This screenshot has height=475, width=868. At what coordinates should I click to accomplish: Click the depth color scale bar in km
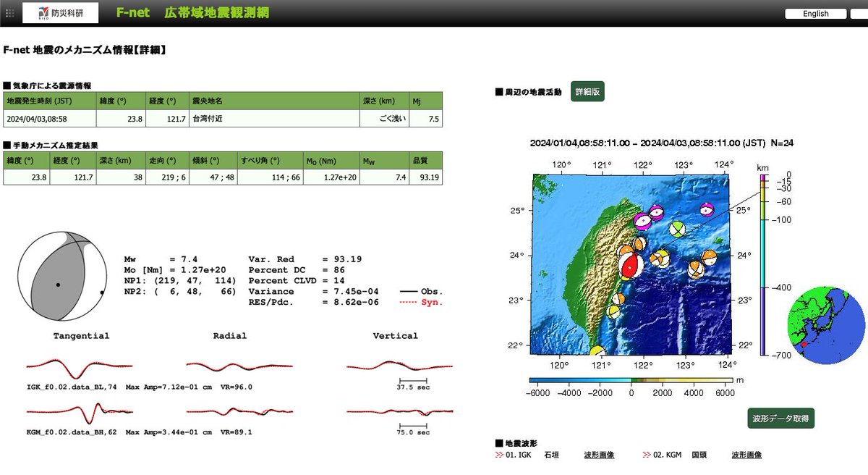762,264
